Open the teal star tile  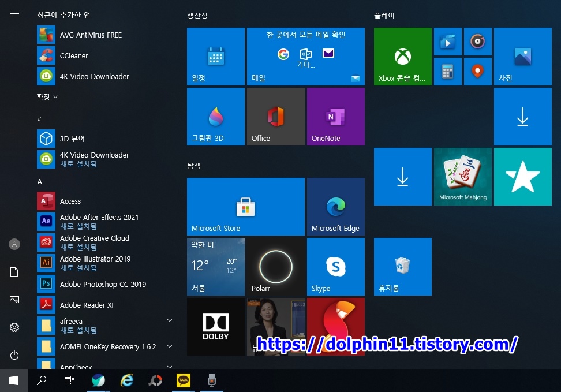pyautogui.click(x=523, y=177)
